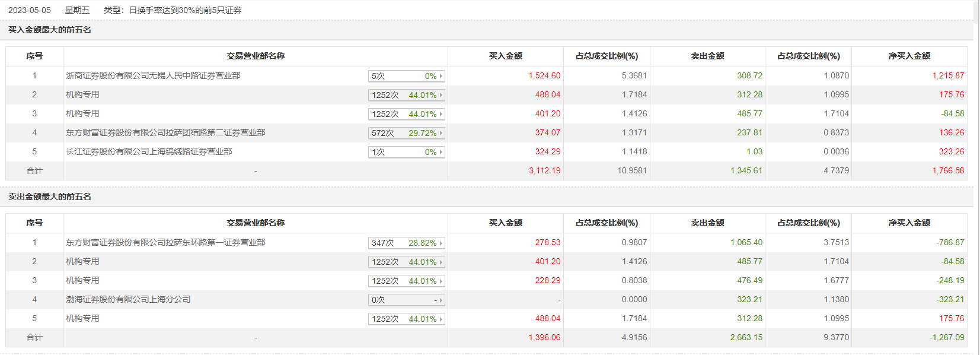Open 长江证券上海锦绣路证券营业部 link
This screenshot has width=980, height=355.
tap(149, 151)
